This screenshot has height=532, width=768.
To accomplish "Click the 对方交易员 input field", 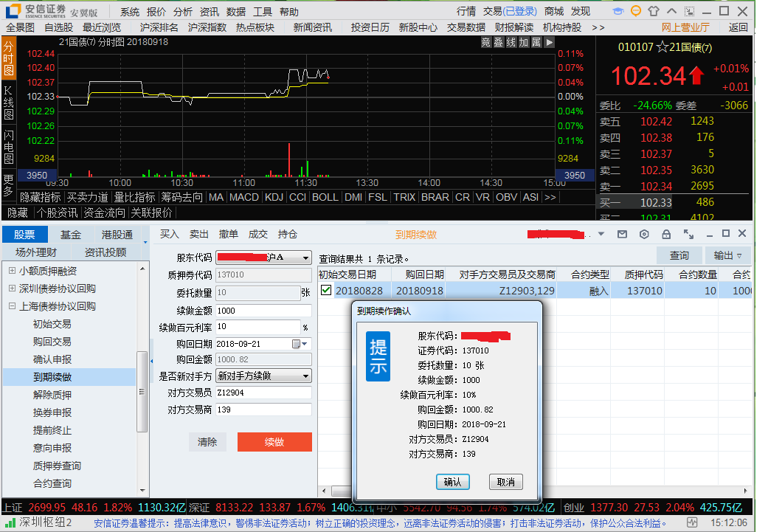I will coord(263,393).
